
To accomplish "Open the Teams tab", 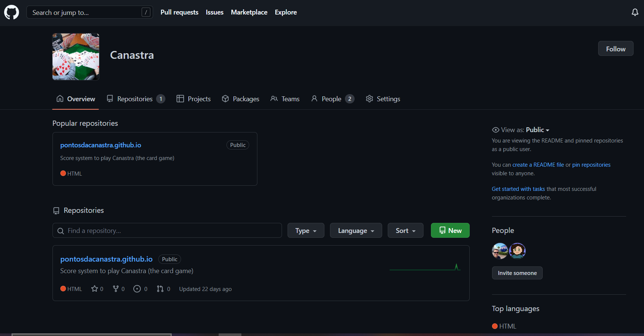I will pos(285,99).
